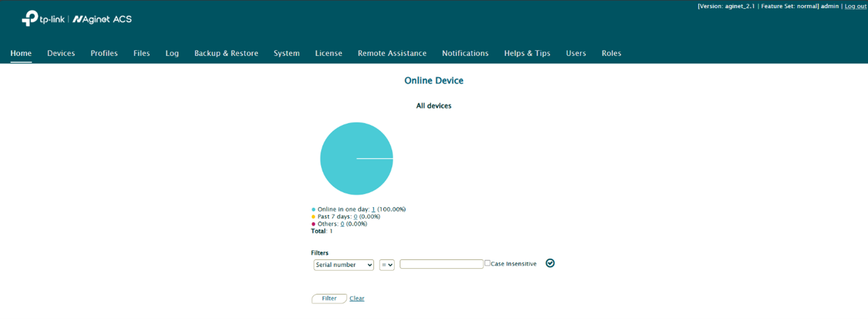Image resolution: width=868 pixels, height=319 pixels.
Task: Click the Aginet ACS logo
Action: 102,20
